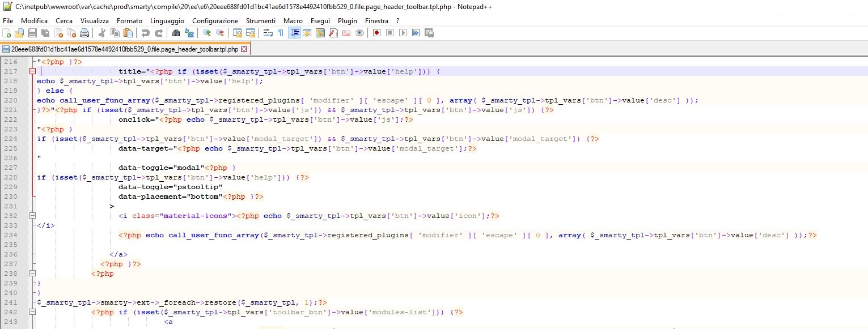This screenshot has width=868, height=329.
Task: Open the Plugin menu
Action: tap(348, 21)
